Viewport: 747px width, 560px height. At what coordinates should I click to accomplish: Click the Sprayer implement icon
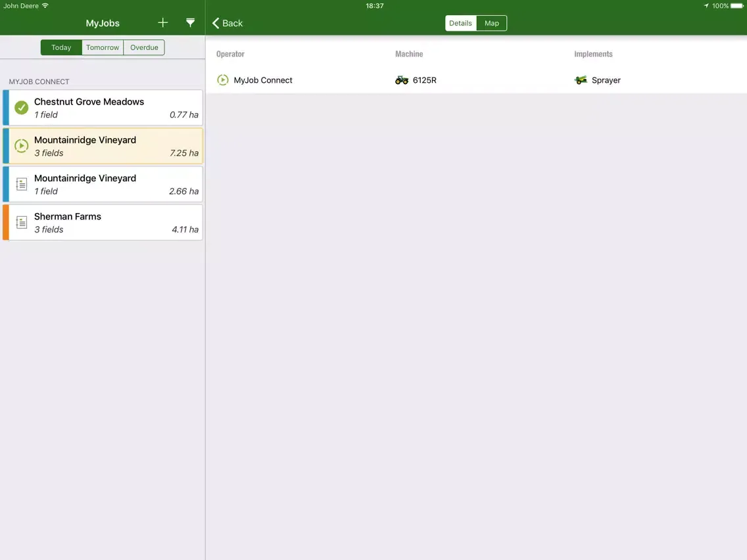click(581, 80)
